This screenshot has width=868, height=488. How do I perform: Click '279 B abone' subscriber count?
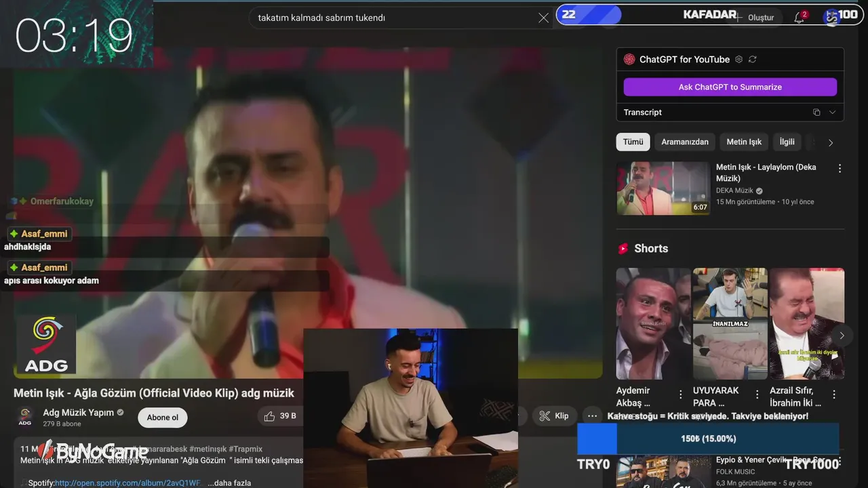(x=62, y=424)
